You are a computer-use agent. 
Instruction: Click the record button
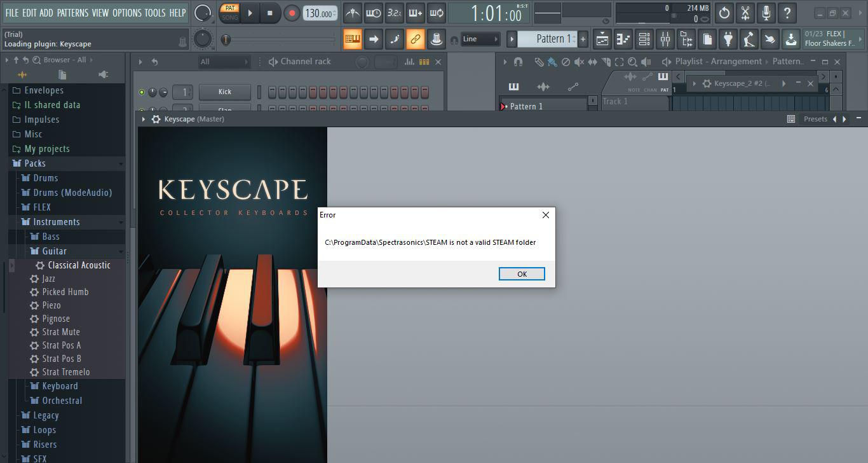[x=292, y=13]
